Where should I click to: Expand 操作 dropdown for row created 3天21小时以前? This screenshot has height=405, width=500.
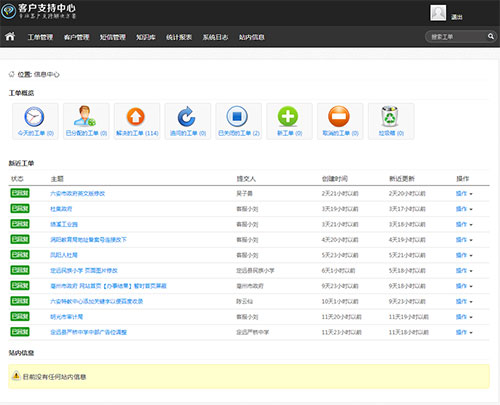(x=464, y=224)
